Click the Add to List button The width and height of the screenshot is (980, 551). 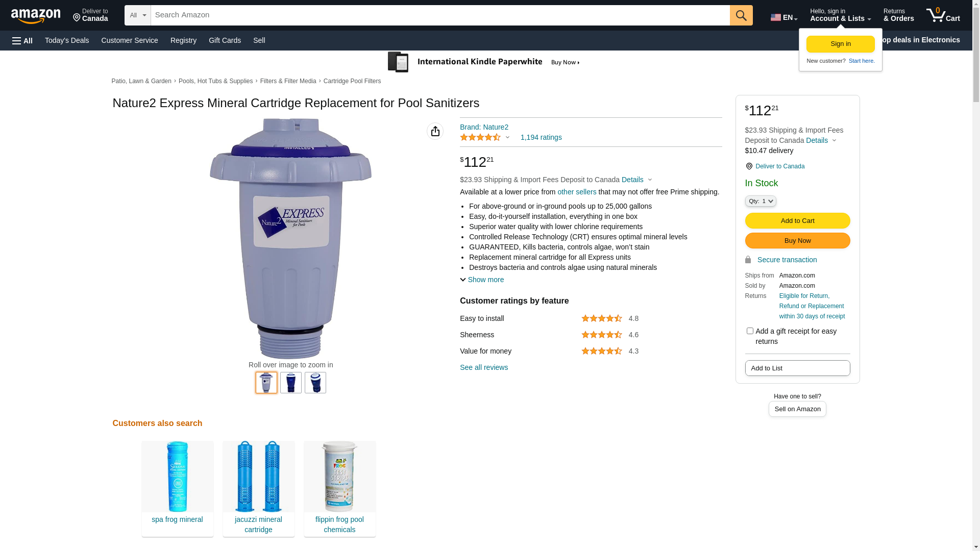pyautogui.click(x=797, y=368)
